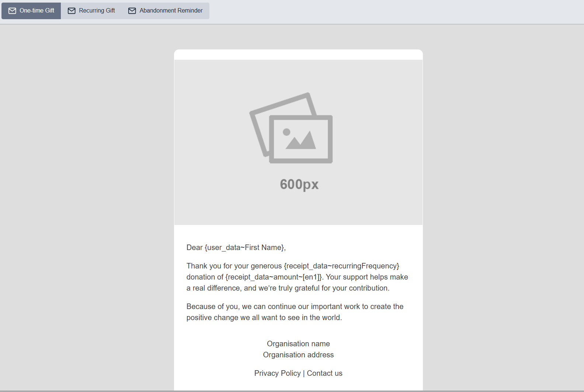Open the Privacy Policy link
This screenshot has height=392, width=584.
pos(278,373)
